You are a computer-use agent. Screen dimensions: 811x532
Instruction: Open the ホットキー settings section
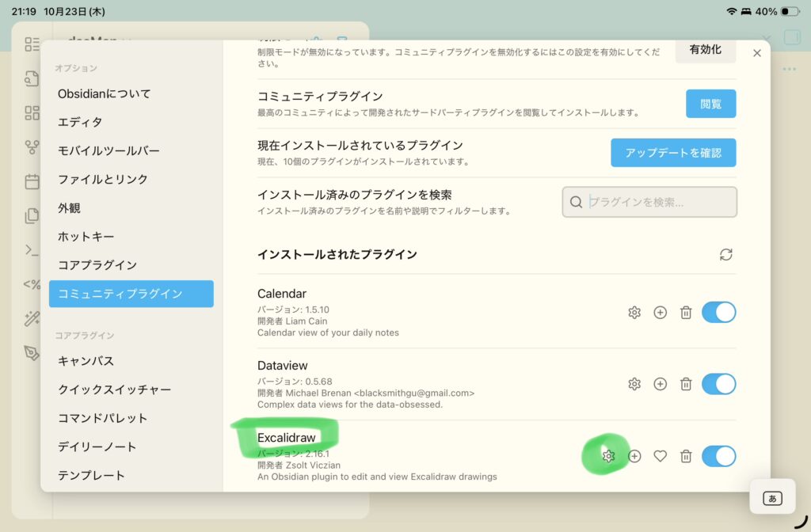pyautogui.click(x=86, y=237)
